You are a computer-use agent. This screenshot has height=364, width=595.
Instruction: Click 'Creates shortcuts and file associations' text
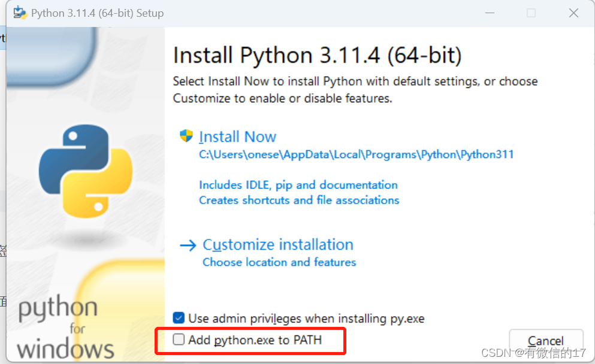(299, 201)
